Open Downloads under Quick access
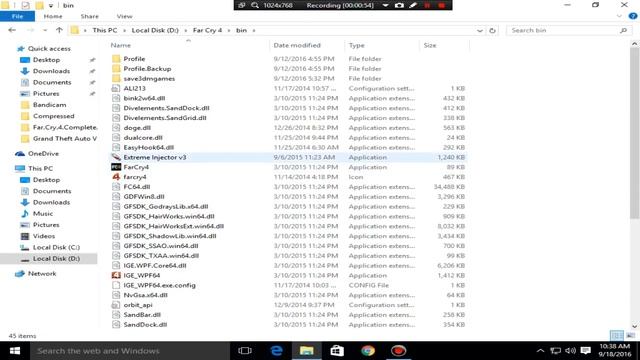The image size is (640, 360). [x=51, y=71]
